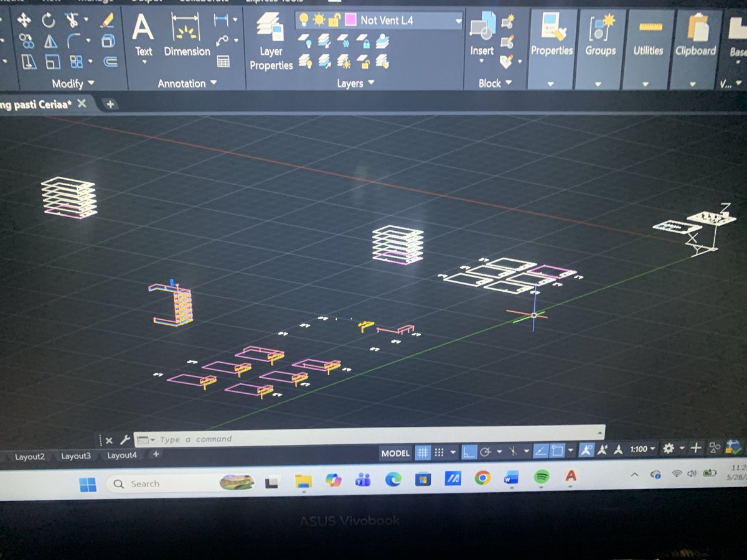The image size is (747, 560).
Task: Open Windows Start menu
Action: point(88,484)
